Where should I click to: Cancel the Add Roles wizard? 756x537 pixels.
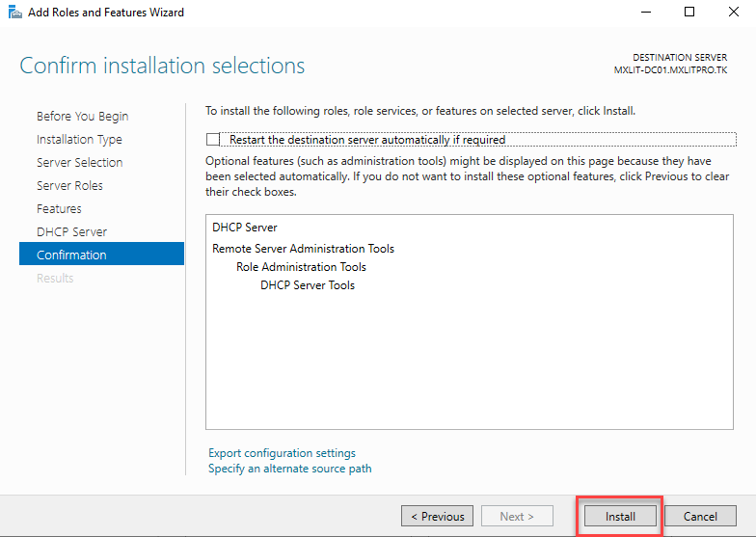pos(700,516)
